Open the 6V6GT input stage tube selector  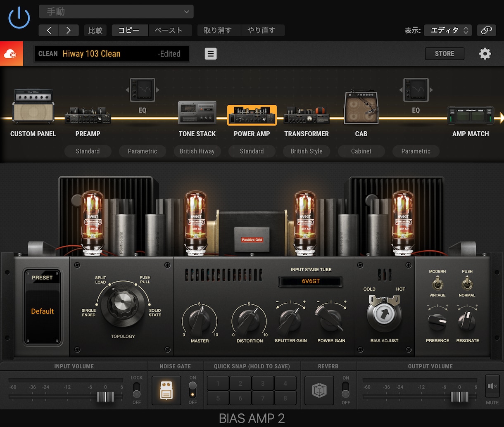tap(311, 282)
